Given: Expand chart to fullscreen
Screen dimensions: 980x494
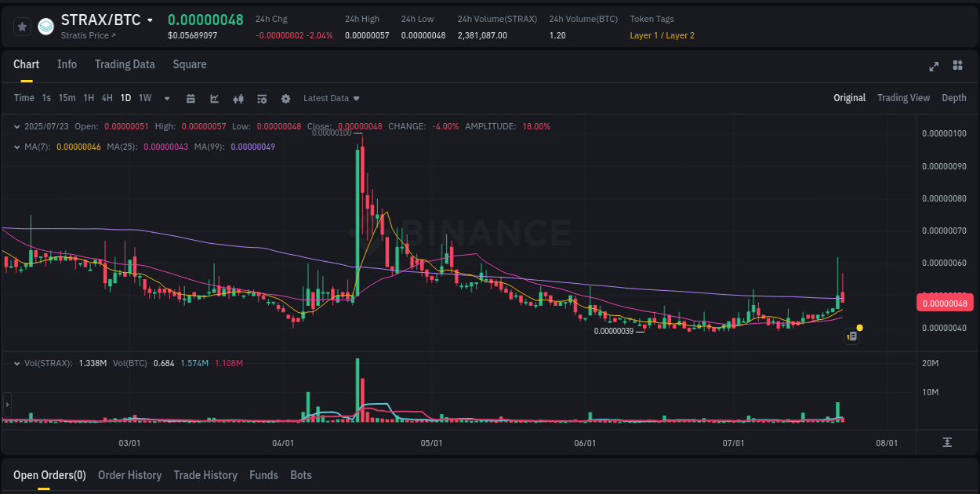Looking at the screenshot, I should (x=934, y=67).
